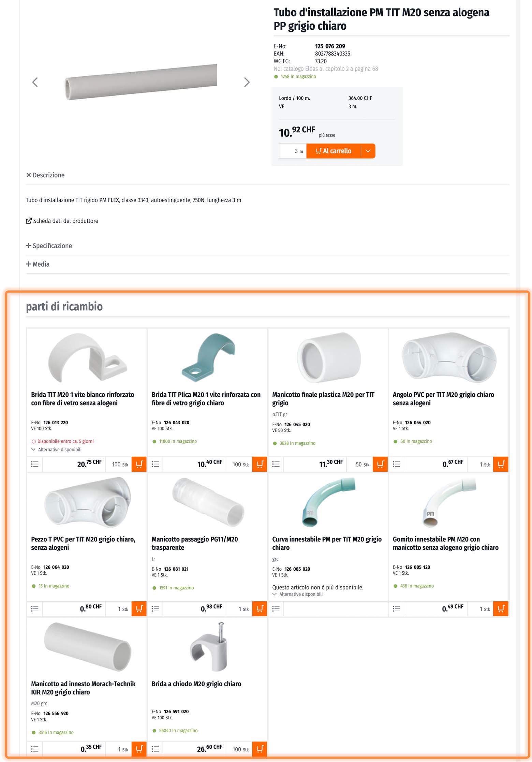Add Brida TIT M20 bianco to cart
Screen dimensions: 532x762
pyautogui.click(x=139, y=464)
